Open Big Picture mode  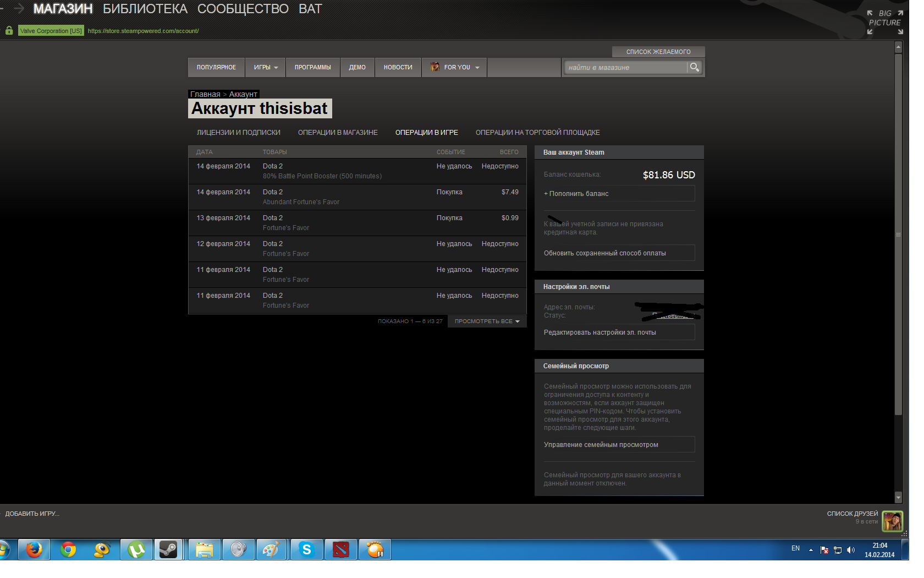pyautogui.click(x=885, y=22)
